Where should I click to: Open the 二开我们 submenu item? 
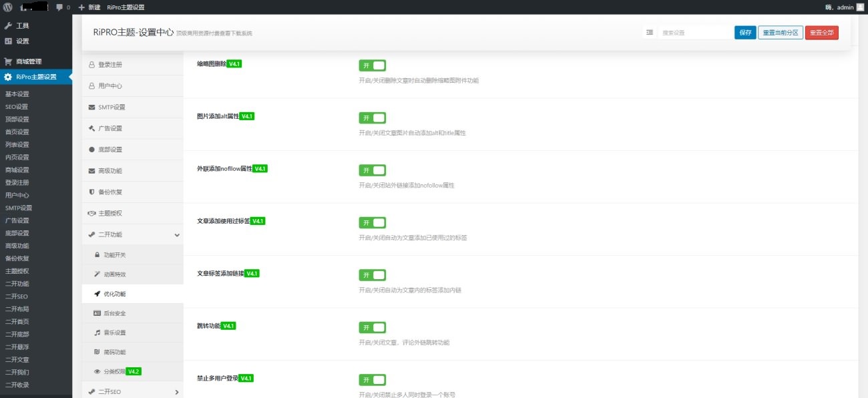click(x=17, y=373)
